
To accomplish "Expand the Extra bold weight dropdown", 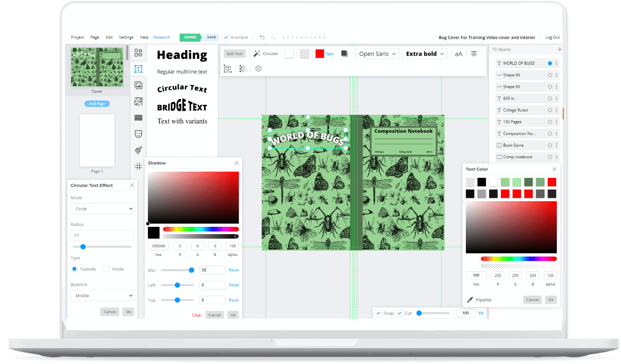I will pyautogui.click(x=425, y=54).
